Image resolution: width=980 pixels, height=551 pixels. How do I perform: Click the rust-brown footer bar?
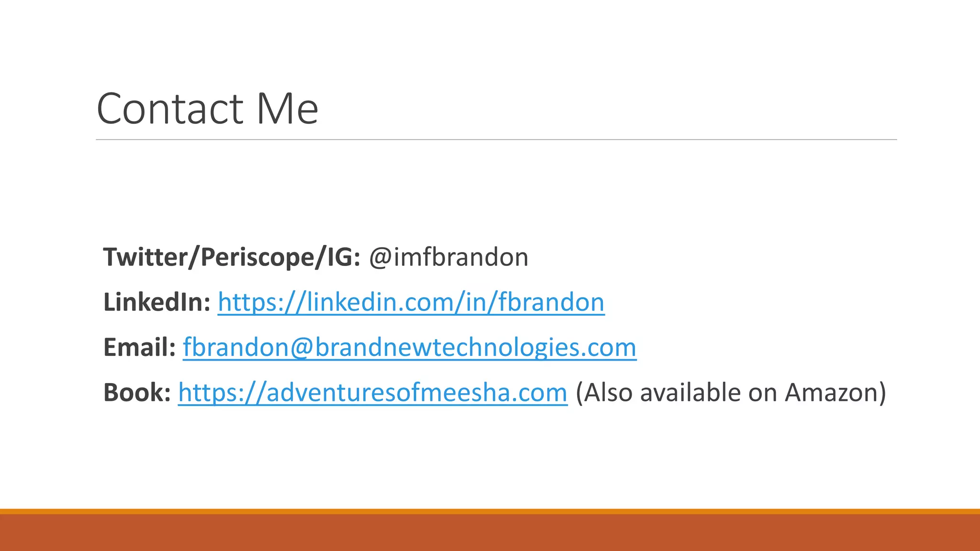490,533
